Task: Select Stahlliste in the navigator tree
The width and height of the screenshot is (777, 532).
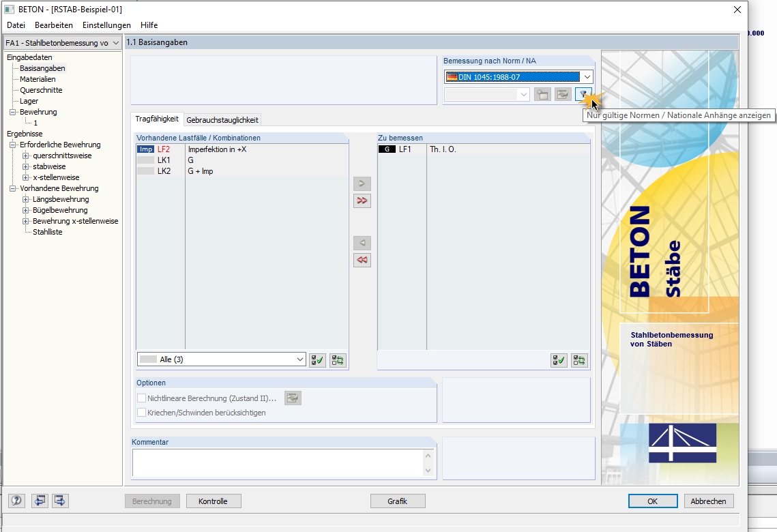Action: [x=48, y=232]
